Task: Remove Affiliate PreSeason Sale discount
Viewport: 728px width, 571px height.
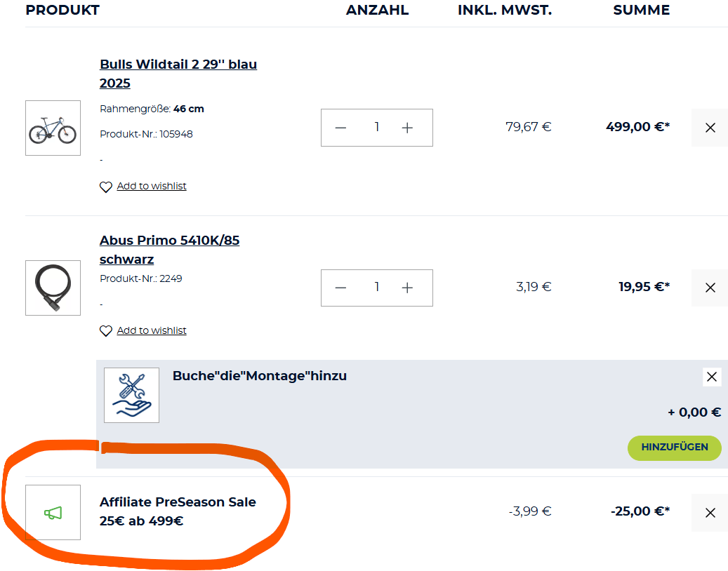Action: [x=710, y=513]
